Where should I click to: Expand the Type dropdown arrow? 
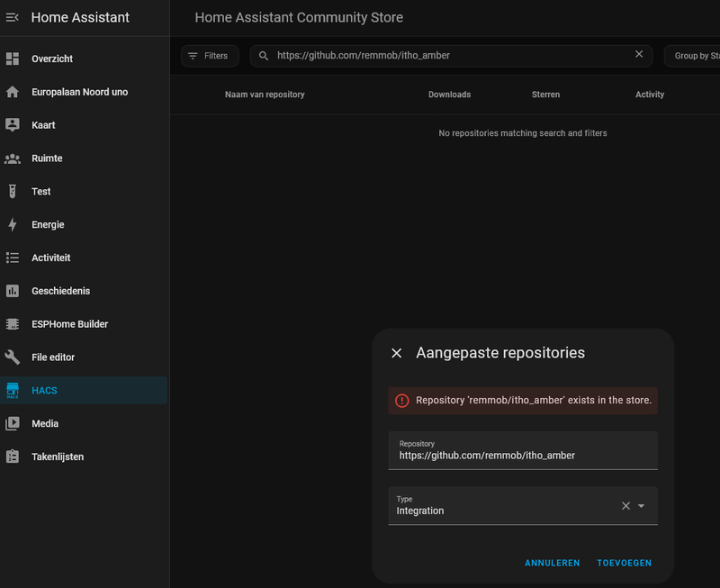pyautogui.click(x=642, y=506)
